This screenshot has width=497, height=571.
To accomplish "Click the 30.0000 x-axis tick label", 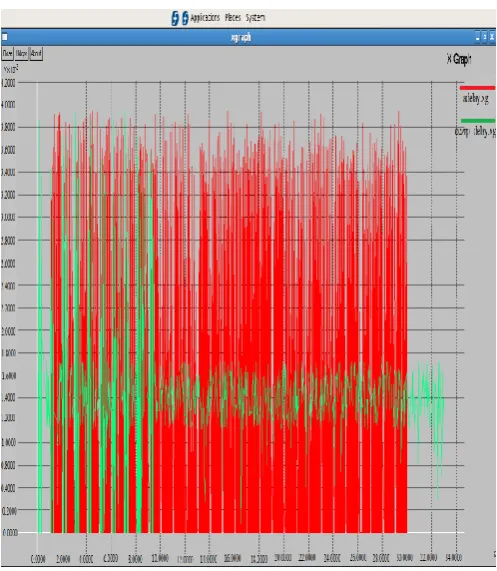I will tap(404, 558).
